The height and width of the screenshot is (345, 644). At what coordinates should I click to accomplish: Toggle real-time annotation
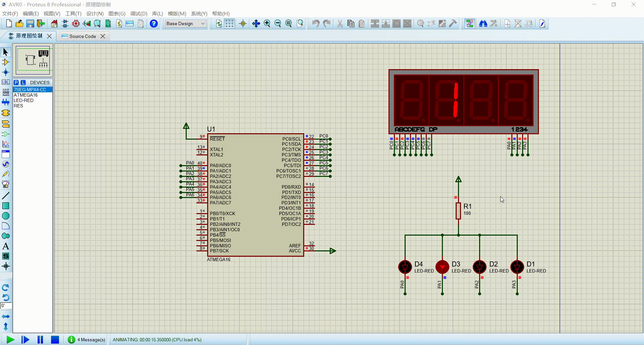469,23
